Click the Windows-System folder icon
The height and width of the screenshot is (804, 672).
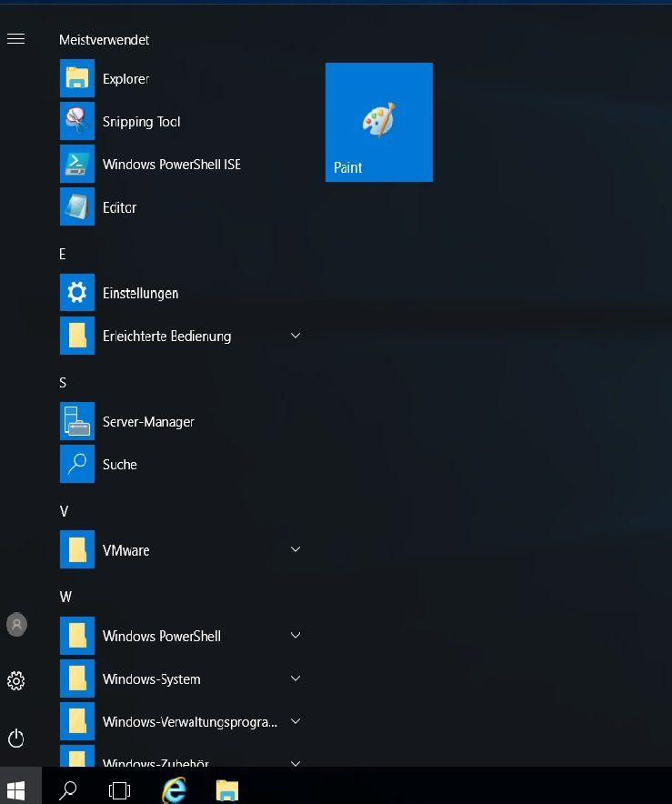[x=77, y=678]
